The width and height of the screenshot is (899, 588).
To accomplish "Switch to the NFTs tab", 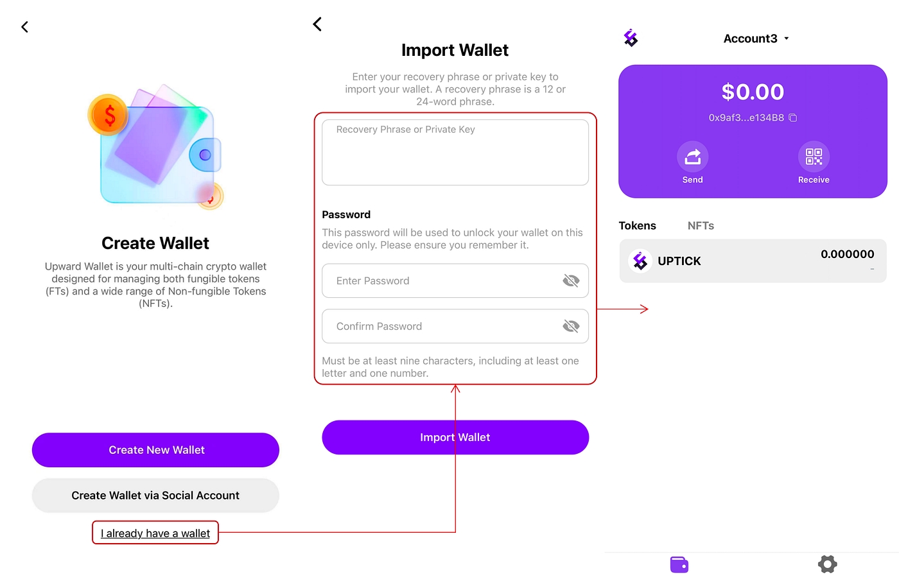I will (x=701, y=226).
